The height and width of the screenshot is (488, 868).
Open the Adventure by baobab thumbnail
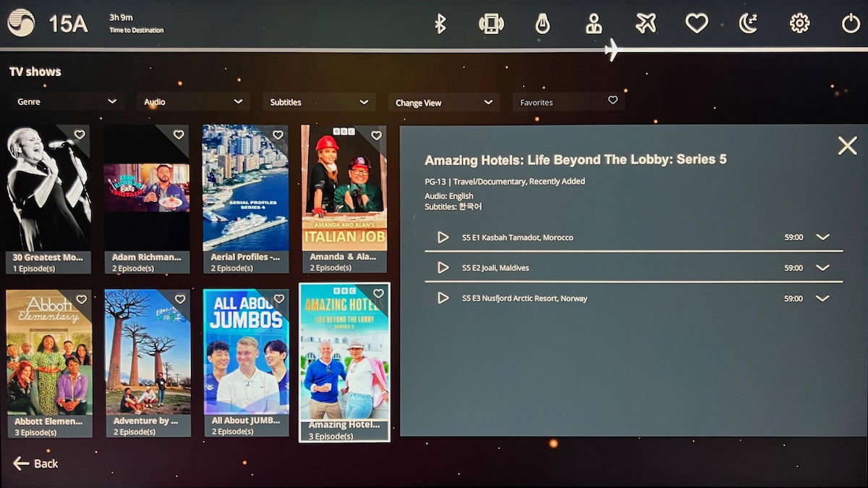pos(148,352)
